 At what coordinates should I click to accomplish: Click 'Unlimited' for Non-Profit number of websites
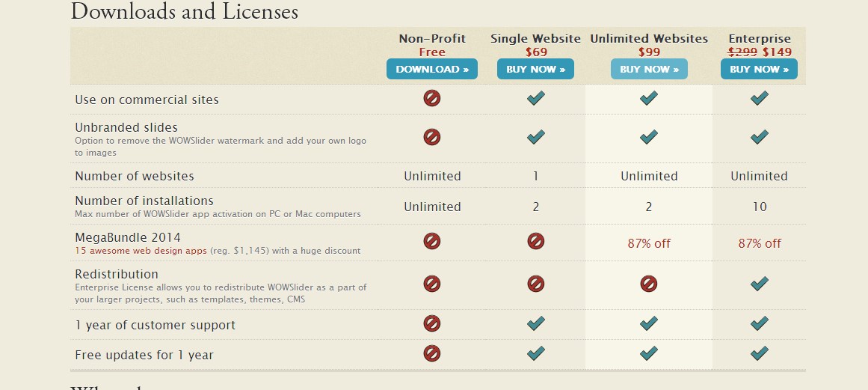pos(432,176)
